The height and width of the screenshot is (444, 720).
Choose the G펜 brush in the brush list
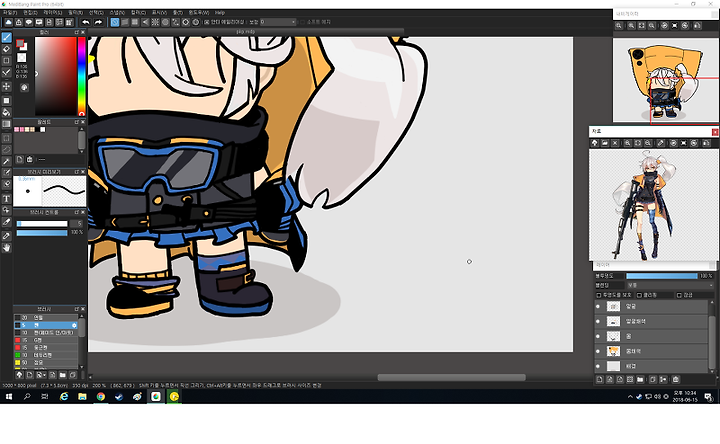[46, 340]
